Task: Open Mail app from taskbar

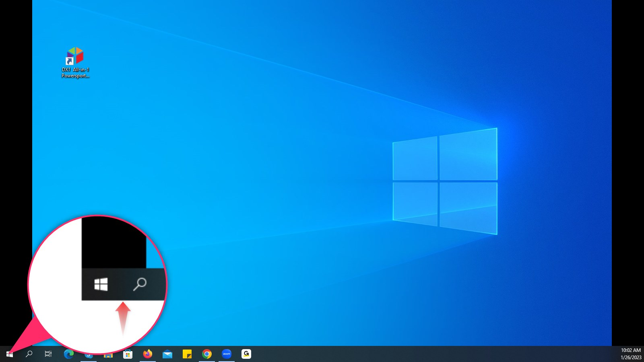Action: click(x=167, y=354)
